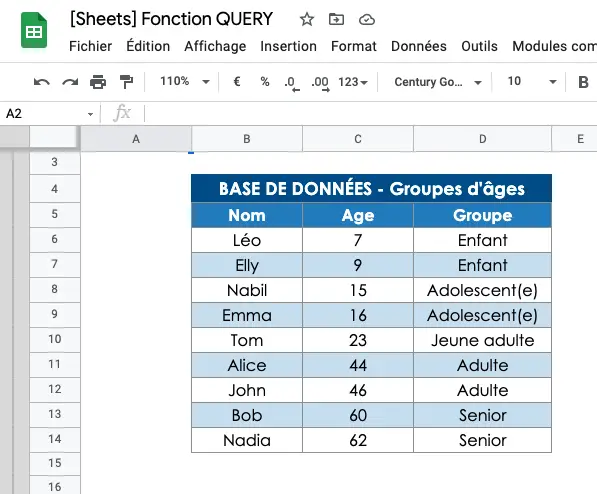Screen dimensions: 597x494
Task: Click the Undo arrow icon
Action: pyautogui.click(x=42, y=82)
